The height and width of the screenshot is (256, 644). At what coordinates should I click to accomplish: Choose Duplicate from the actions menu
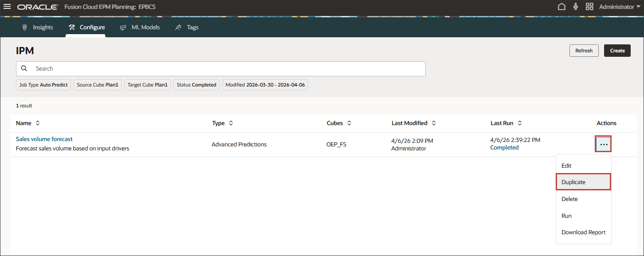coord(583,182)
